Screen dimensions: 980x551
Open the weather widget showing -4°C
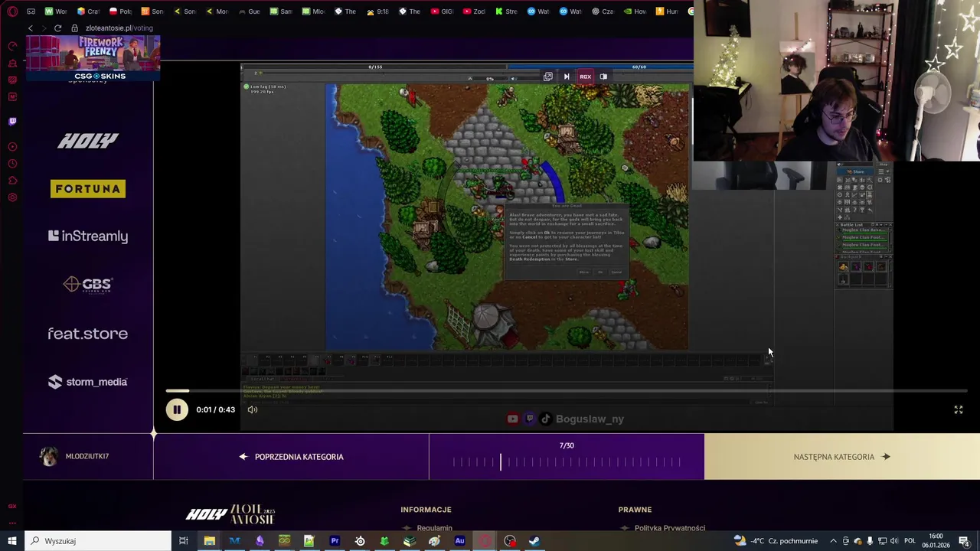(775, 541)
